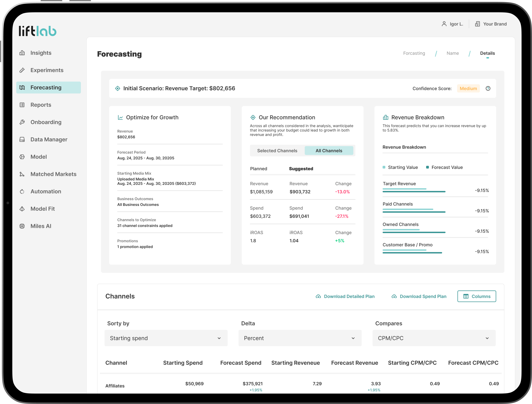Click the Model Fit sidebar icon
This screenshot has width=532, height=404.
pos(22,209)
